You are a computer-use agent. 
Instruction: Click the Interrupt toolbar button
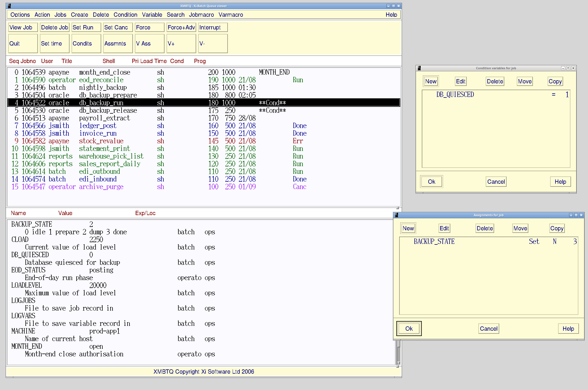tap(213, 27)
